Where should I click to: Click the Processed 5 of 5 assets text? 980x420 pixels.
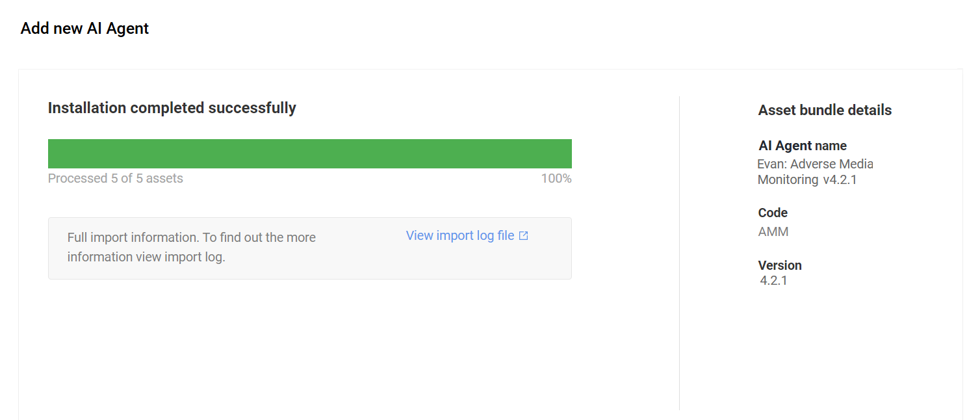[x=116, y=178]
